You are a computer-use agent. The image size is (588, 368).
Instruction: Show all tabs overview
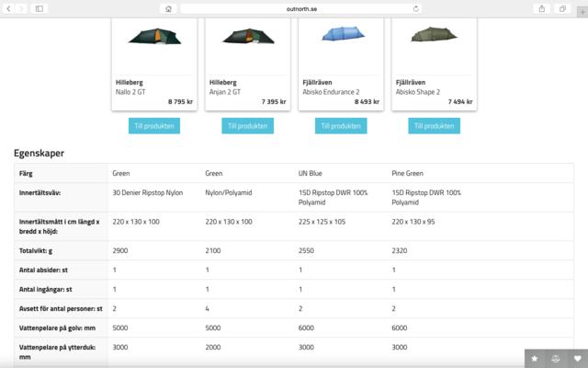coord(560,8)
